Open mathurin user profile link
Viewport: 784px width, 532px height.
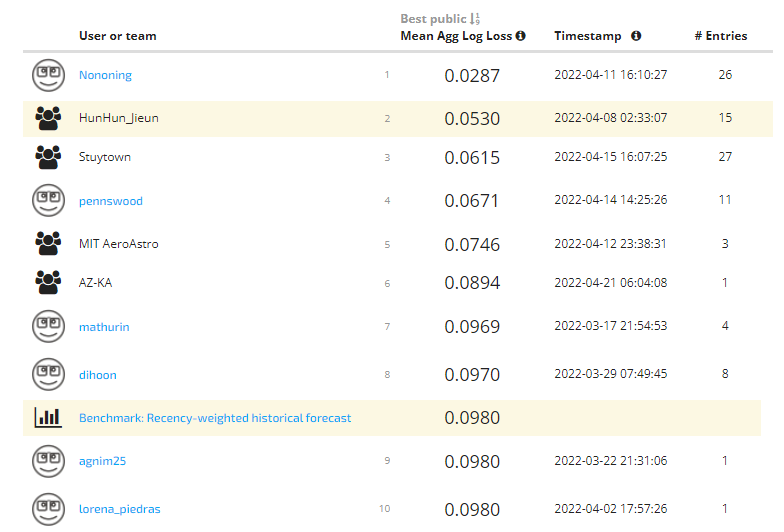pyautogui.click(x=104, y=327)
